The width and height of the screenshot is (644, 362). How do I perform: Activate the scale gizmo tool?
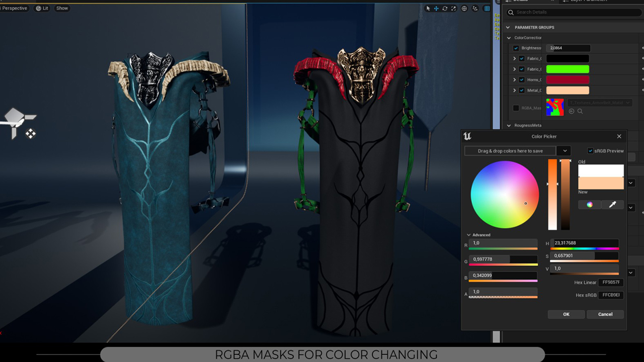point(453,9)
